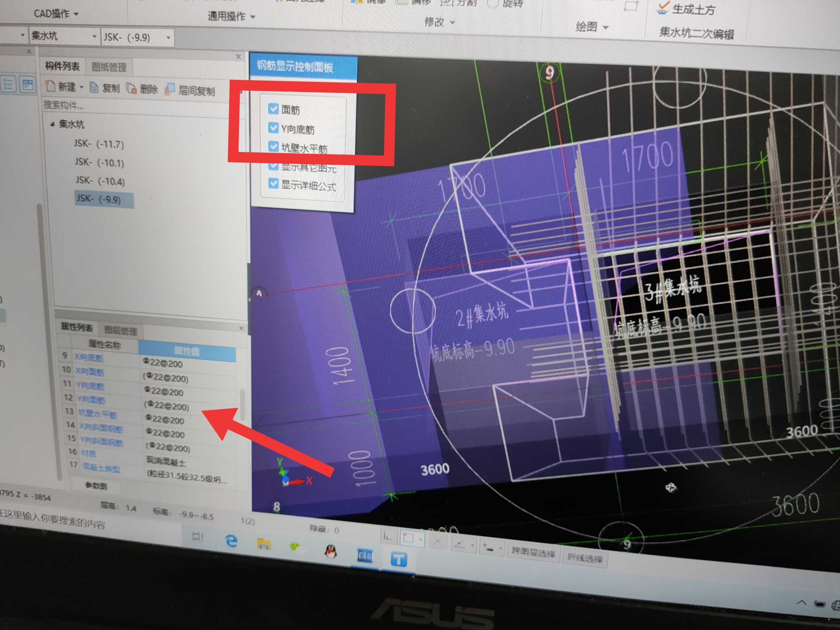Toggle the 显示详细公式 checkbox
840x630 pixels.
pyautogui.click(x=273, y=184)
